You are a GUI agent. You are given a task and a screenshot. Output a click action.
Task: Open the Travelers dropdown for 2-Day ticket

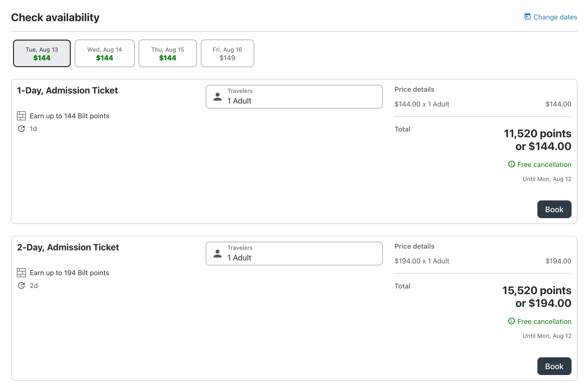294,254
